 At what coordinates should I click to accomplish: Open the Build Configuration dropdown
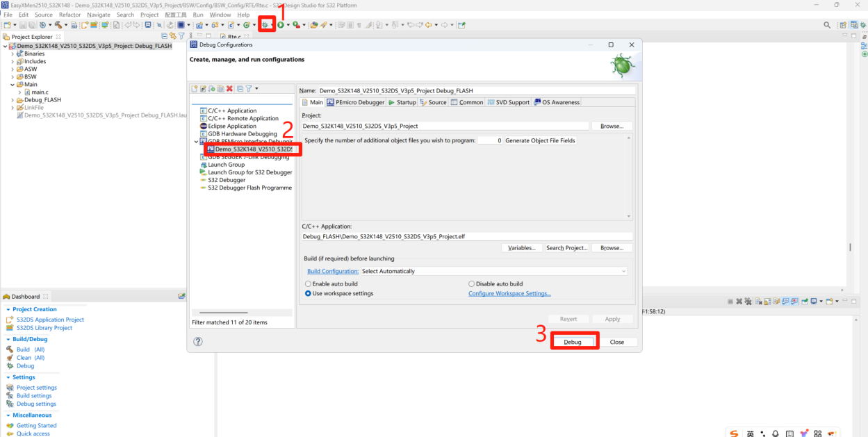(x=493, y=272)
